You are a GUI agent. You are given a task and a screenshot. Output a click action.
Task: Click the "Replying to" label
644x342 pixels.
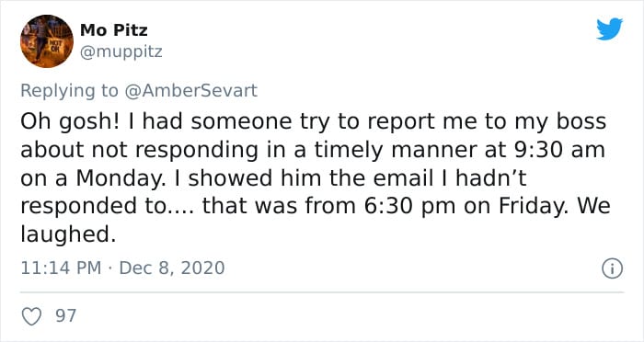[x=69, y=91]
